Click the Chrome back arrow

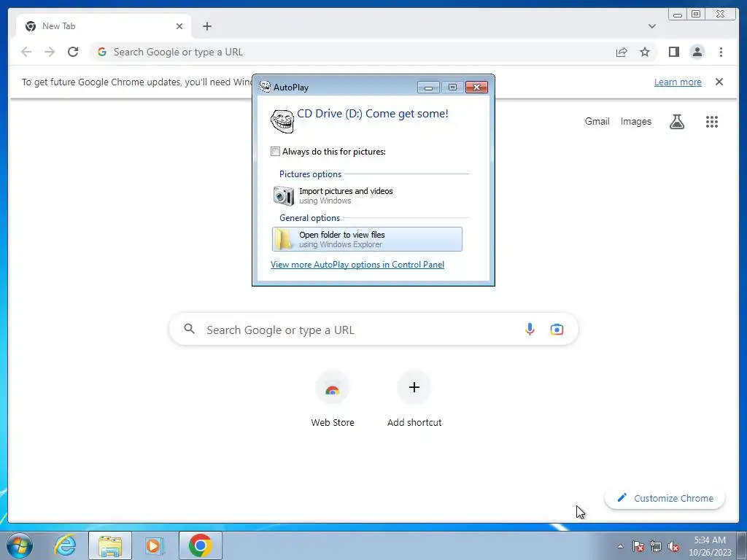[x=26, y=52]
